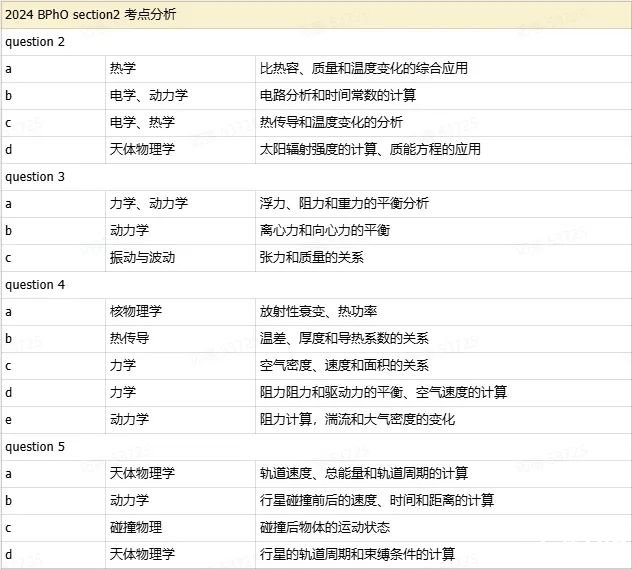Select the cell "阻力计算，湍流和大气密度的变化"

pyautogui.click(x=443, y=420)
